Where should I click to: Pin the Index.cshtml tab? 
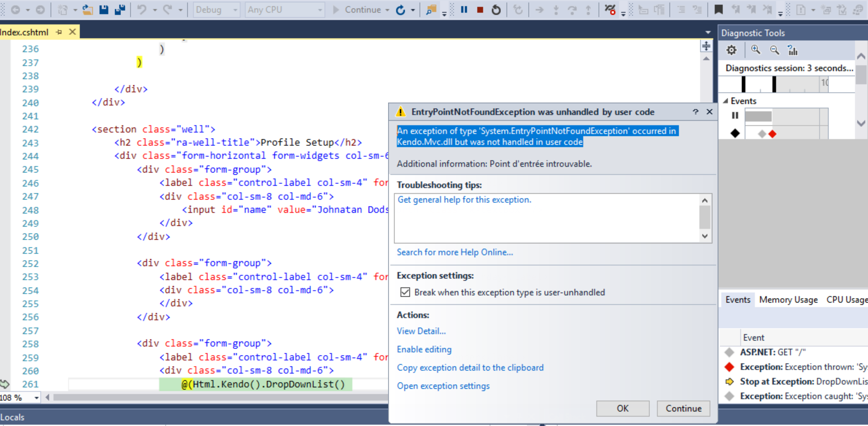tap(59, 32)
